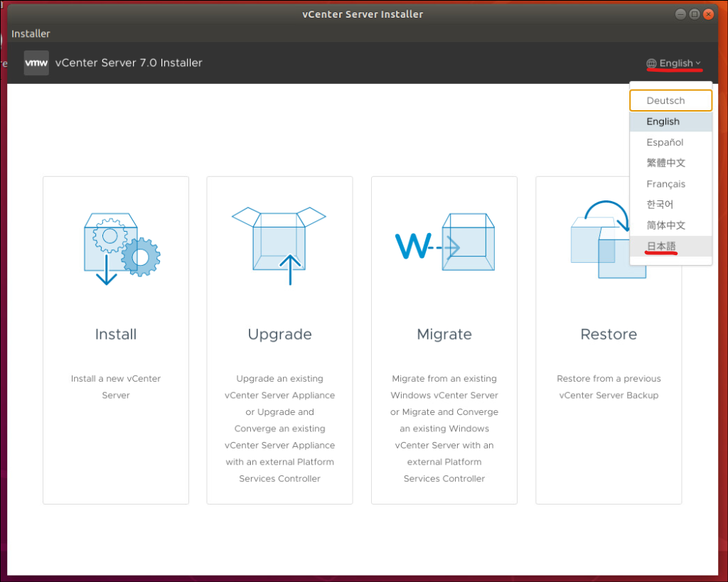Click the Upgrade heading

coord(279,335)
